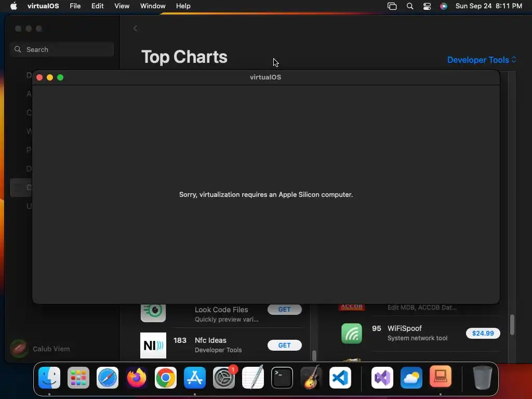This screenshot has height=399, width=532.
Task: Maximize the virtualOS window
Action: 60,77
